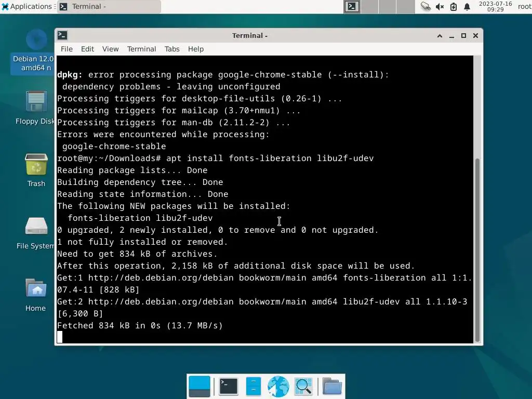Launch Terminal Emulator from the dock
Image resolution: width=532 pixels, height=399 pixels.
(x=229, y=387)
